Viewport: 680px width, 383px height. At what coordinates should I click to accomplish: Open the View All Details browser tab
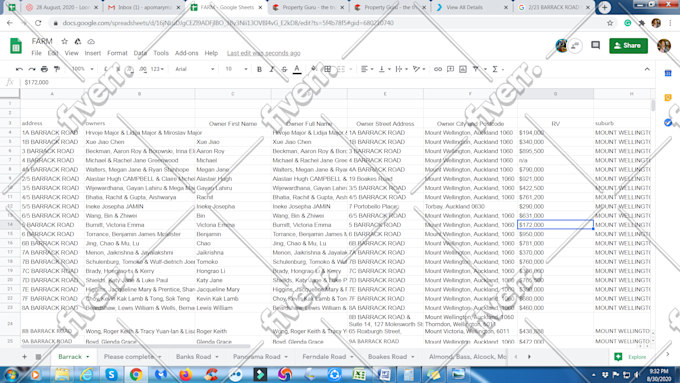click(x=472, y=7)
